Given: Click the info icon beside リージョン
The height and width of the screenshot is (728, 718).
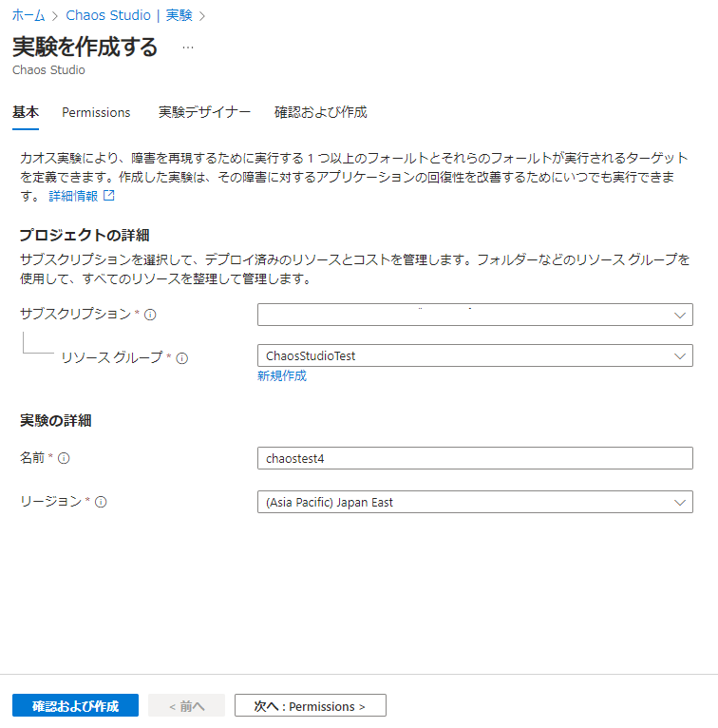Looking at the screenshot, I should [x=101, y=502].
